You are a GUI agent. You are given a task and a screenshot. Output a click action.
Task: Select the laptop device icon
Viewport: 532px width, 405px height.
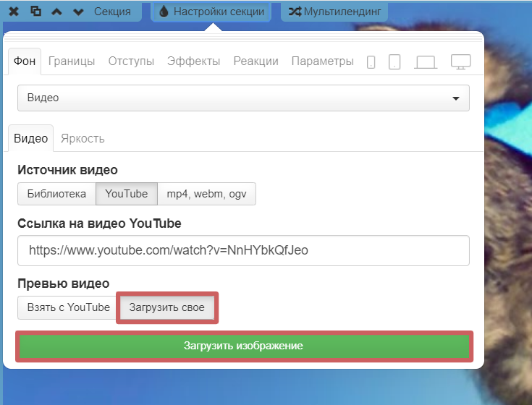pyautogui.click(x=426, y=61)
